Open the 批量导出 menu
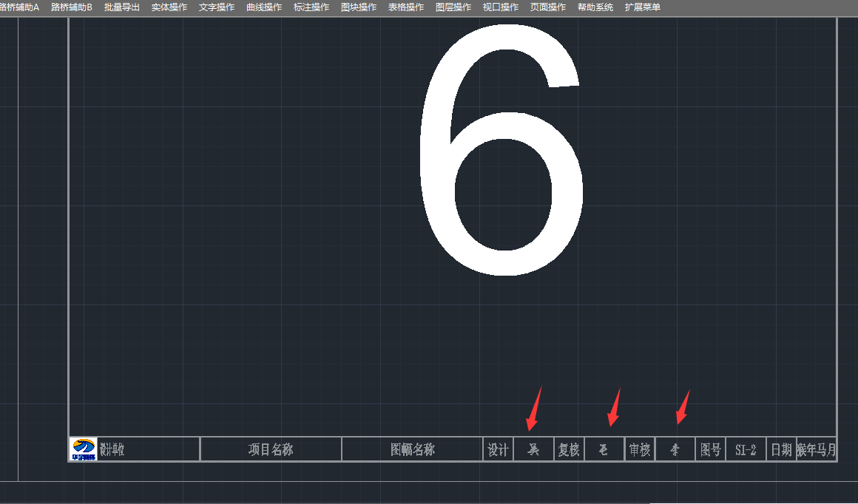The height and width of the screenshot is (504, 858). pyautogui.click(x=122, y=7)
